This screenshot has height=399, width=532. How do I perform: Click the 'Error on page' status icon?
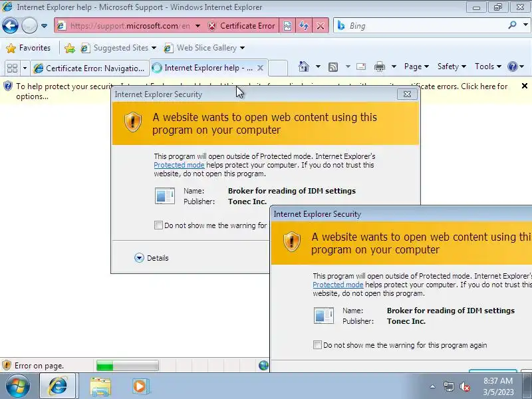click(x=7, y=365)
